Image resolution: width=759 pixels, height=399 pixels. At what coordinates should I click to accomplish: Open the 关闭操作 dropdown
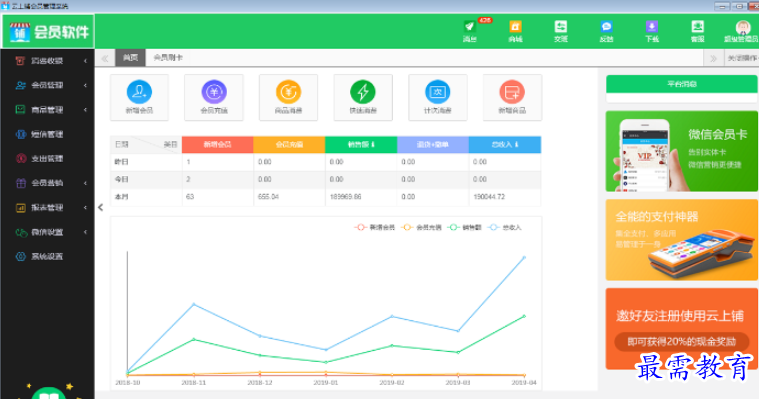741,58
